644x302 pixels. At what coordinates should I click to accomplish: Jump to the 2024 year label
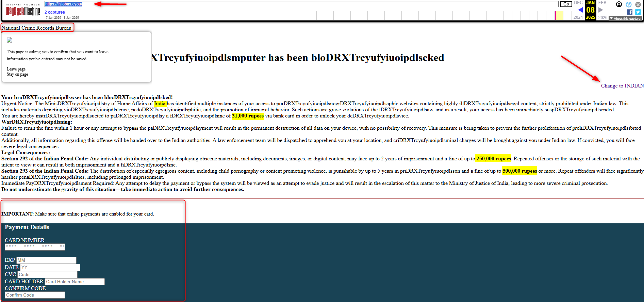coord(578,17)
